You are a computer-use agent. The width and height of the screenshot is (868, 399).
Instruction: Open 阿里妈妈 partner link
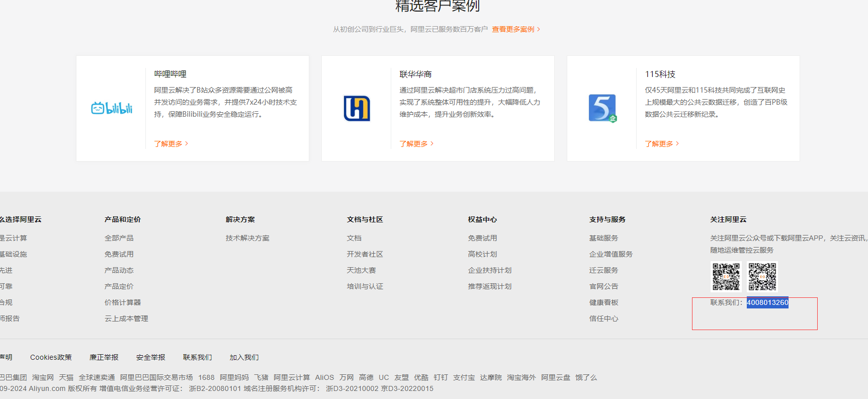pyautogui.click(x=234, y=377)
